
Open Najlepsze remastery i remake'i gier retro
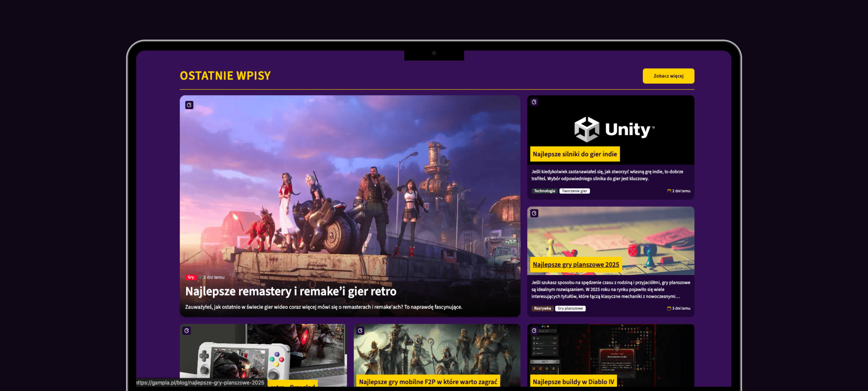(291, 291)
